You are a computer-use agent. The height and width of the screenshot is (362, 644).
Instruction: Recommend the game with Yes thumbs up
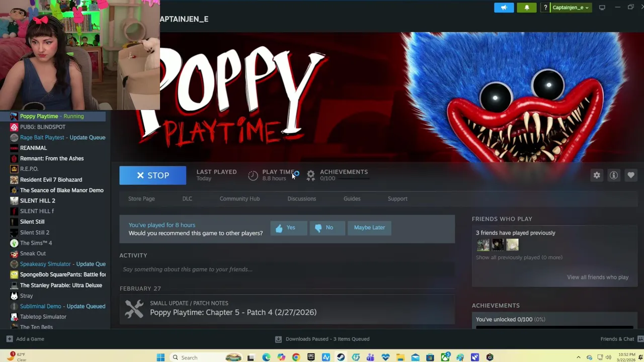tap(288, 228)
